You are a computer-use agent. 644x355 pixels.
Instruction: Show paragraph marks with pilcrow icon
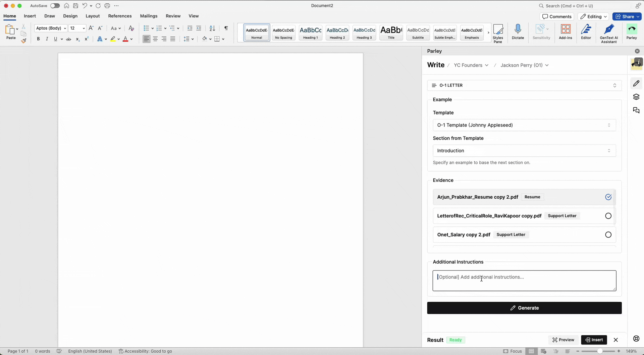(226, 28)
